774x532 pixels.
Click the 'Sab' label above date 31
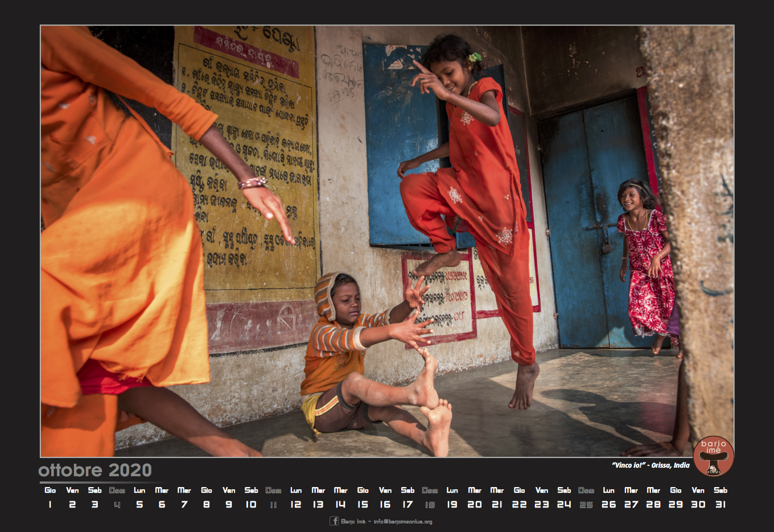pyautogui.click(x=721, y=490)
